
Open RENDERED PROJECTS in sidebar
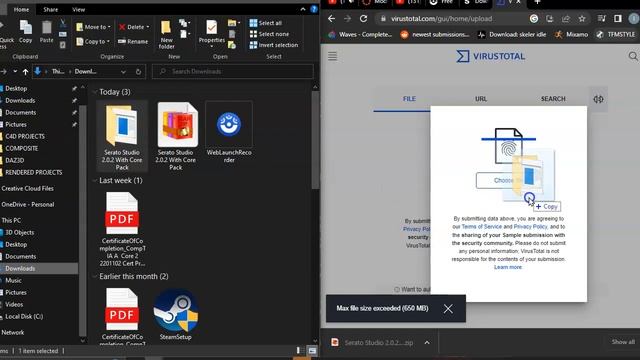33,172
